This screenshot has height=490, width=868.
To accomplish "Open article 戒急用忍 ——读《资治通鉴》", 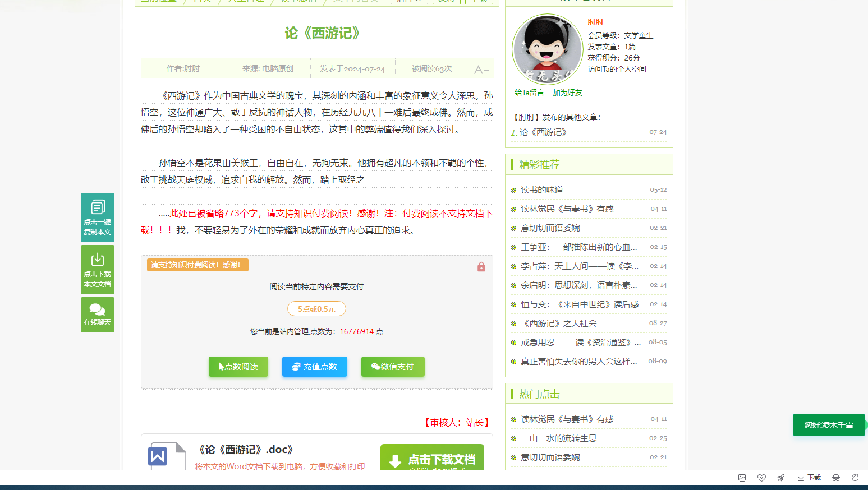I will click(581, 343).
